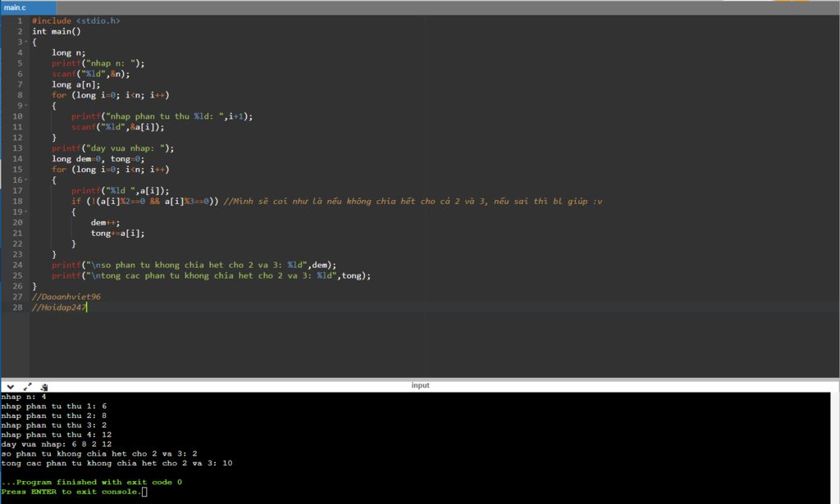The height and width of the screenshot is (504, 840).
Task: Click the printf "nhap phan tu thu" line
Action: 162,116
